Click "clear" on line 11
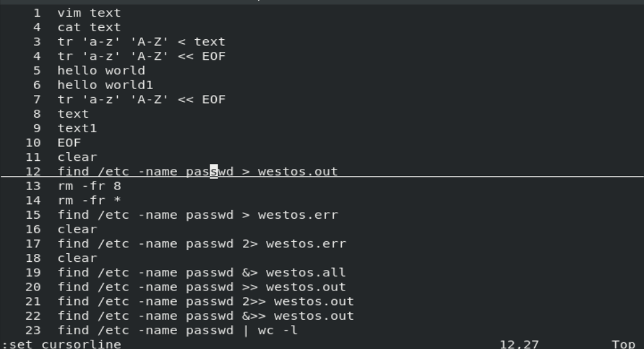The width and height of the screenshot is (644, 349). (x=77, y=158)
